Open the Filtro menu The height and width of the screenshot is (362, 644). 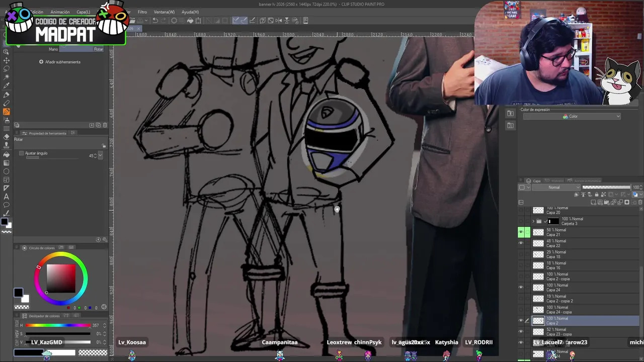142,12
